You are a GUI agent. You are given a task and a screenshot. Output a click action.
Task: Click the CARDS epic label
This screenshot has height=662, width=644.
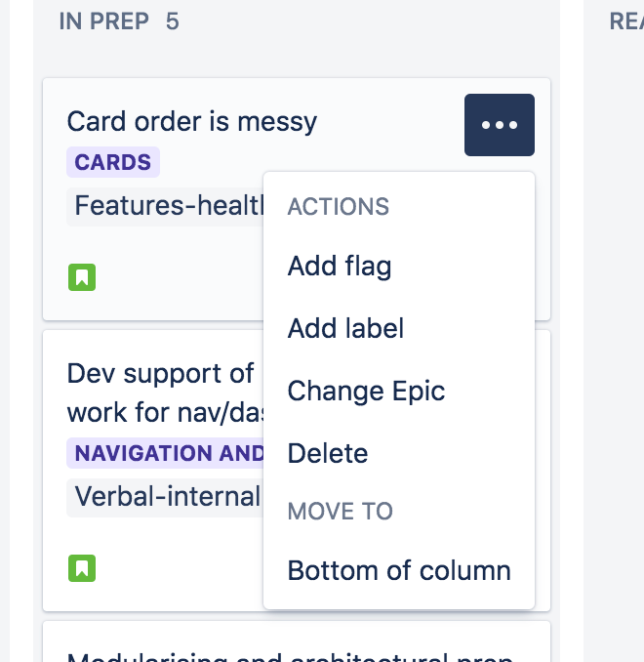(x=113, y=162)
